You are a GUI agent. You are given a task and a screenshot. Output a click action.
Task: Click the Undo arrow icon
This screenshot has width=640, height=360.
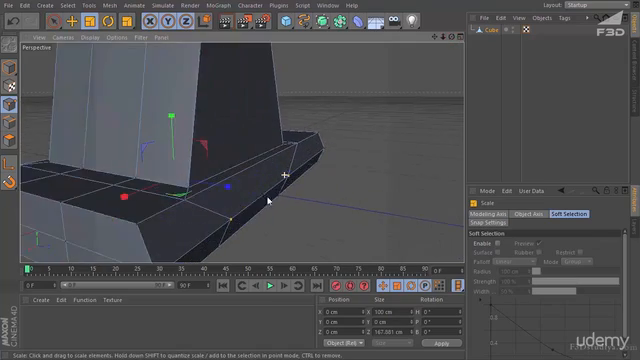pyautogui.click(x=13, y=21)
